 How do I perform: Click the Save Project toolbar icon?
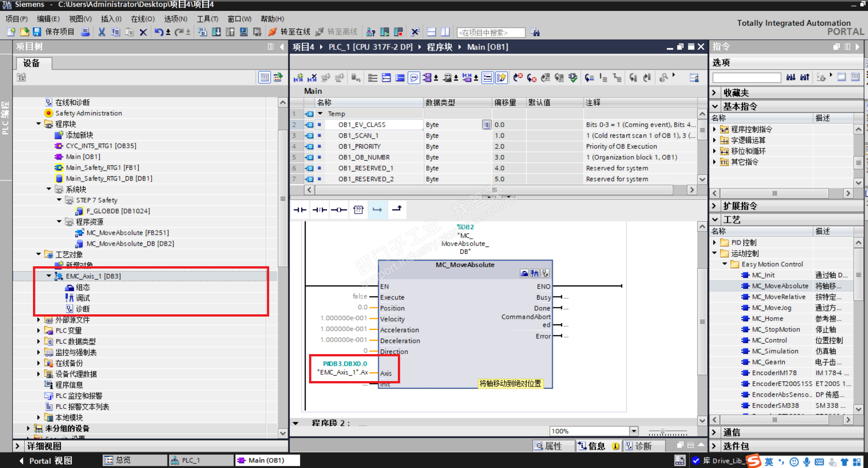37,32
